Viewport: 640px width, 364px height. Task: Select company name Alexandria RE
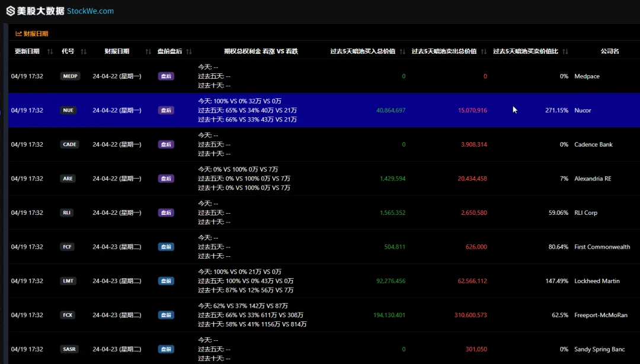(x=593, y=179)
